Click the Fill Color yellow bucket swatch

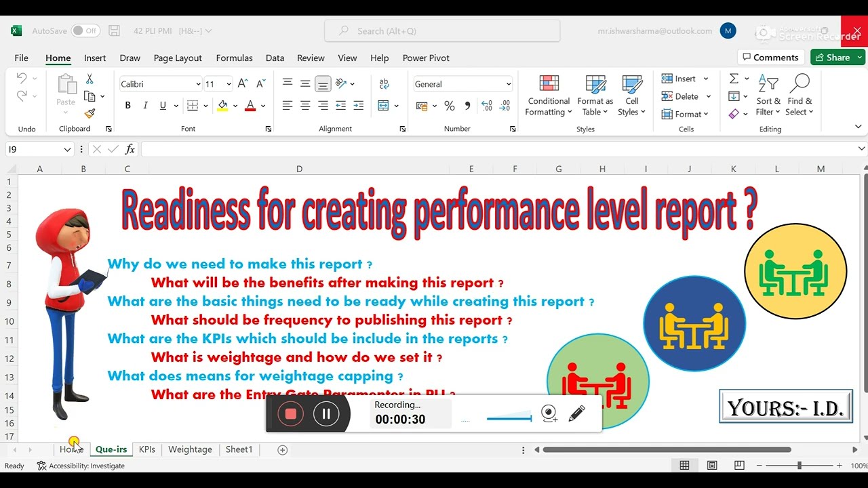[x=222, y=106]
